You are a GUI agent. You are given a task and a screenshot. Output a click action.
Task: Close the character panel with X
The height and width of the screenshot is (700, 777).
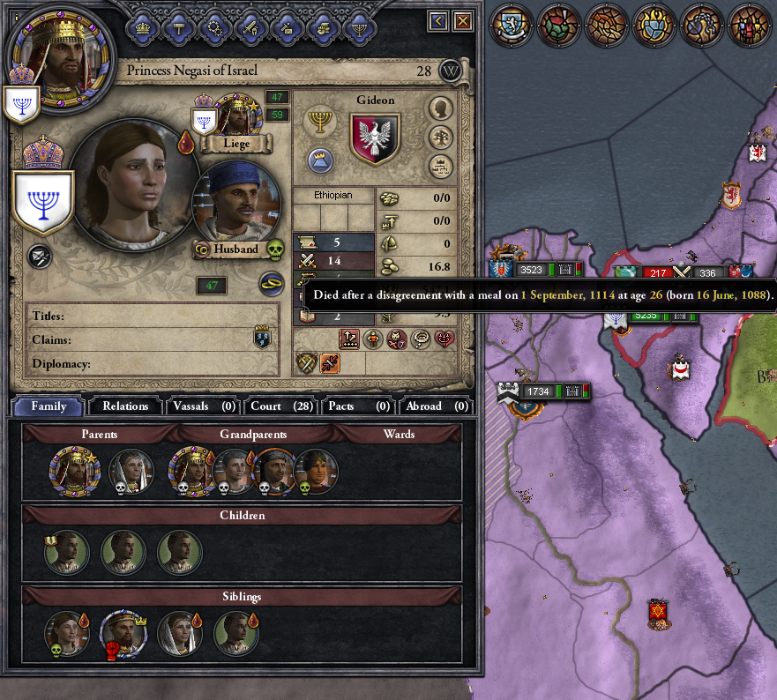tap(463, 21)
